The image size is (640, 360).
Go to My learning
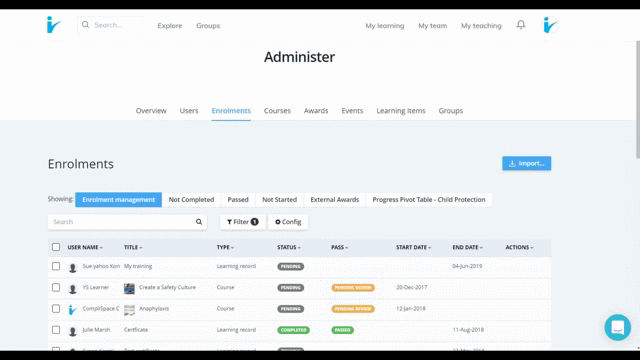coord(385,25)
